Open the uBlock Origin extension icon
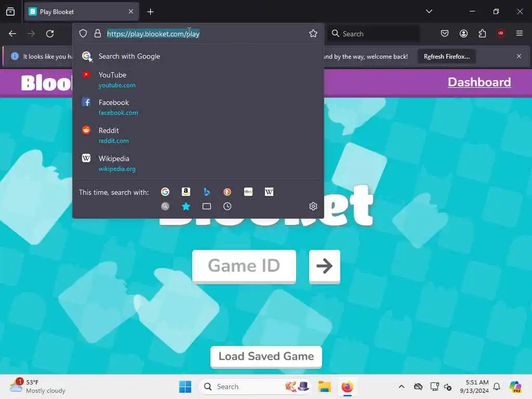Viewport: 532px width, 399px height. 501,33
